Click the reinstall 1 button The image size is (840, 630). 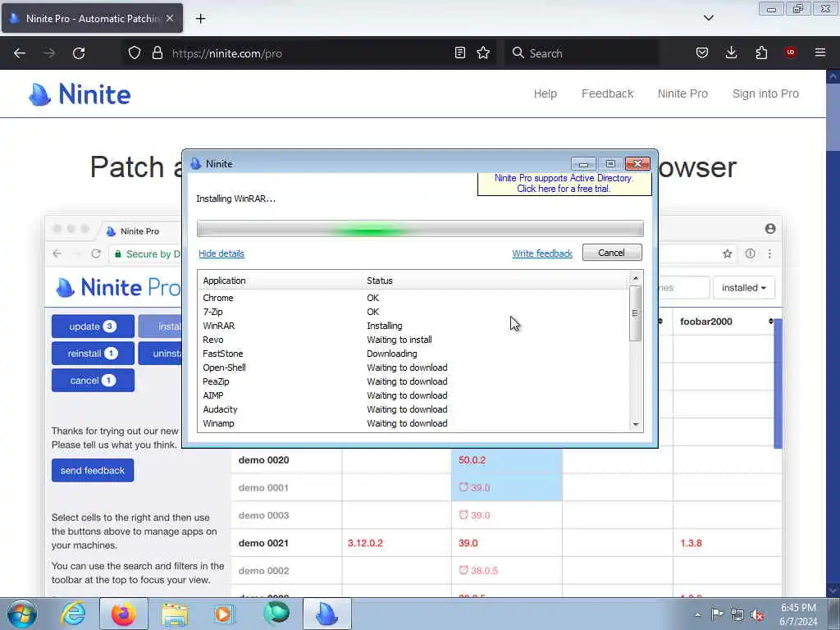pos(93,354)
